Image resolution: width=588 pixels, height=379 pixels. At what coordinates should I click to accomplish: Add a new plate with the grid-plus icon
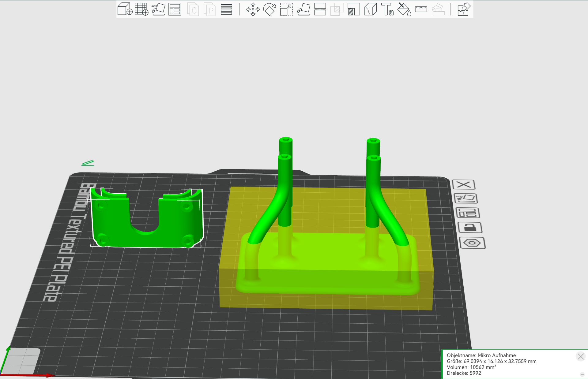pos(141,9)
